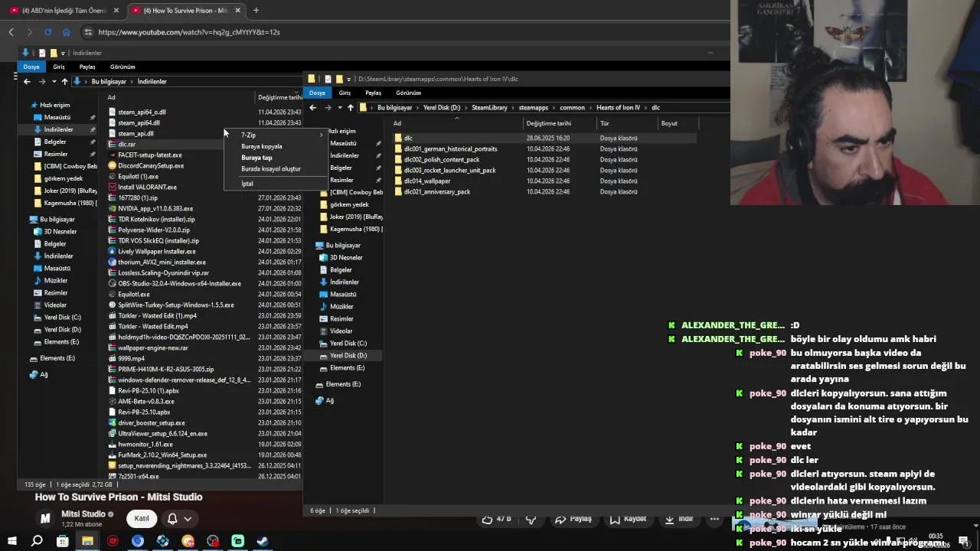The width and height of the screenshot is (980, 551).
Task: Reload the YouTube page
Action: tap(47, 32)
